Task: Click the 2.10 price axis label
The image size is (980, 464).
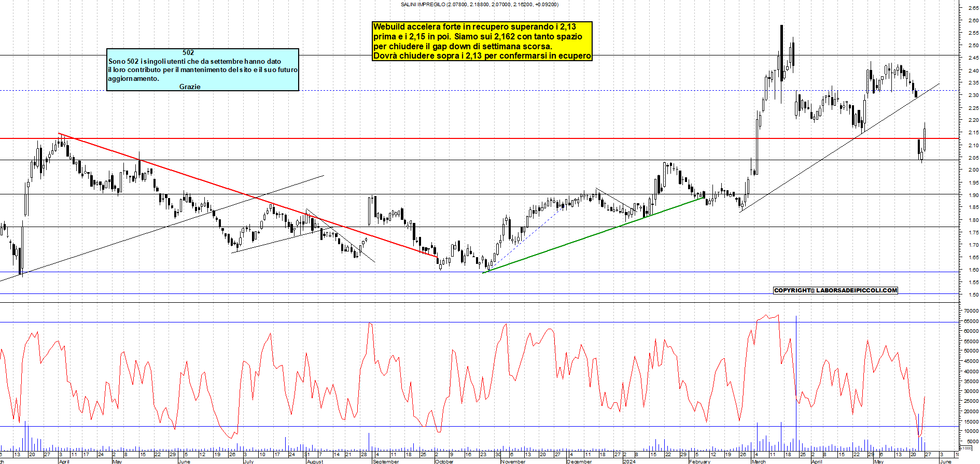Action: (973, 146)
